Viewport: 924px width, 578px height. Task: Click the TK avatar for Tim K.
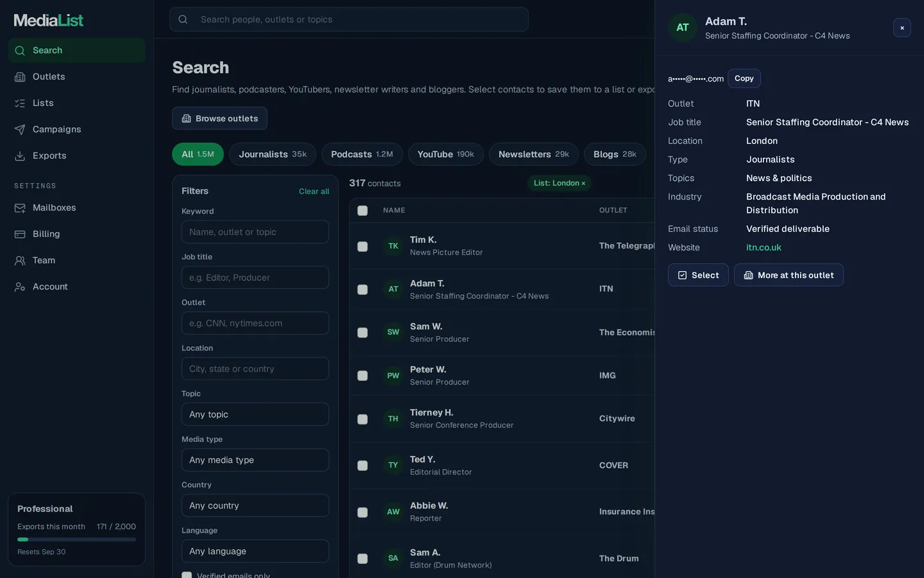(x=393, y=246)
